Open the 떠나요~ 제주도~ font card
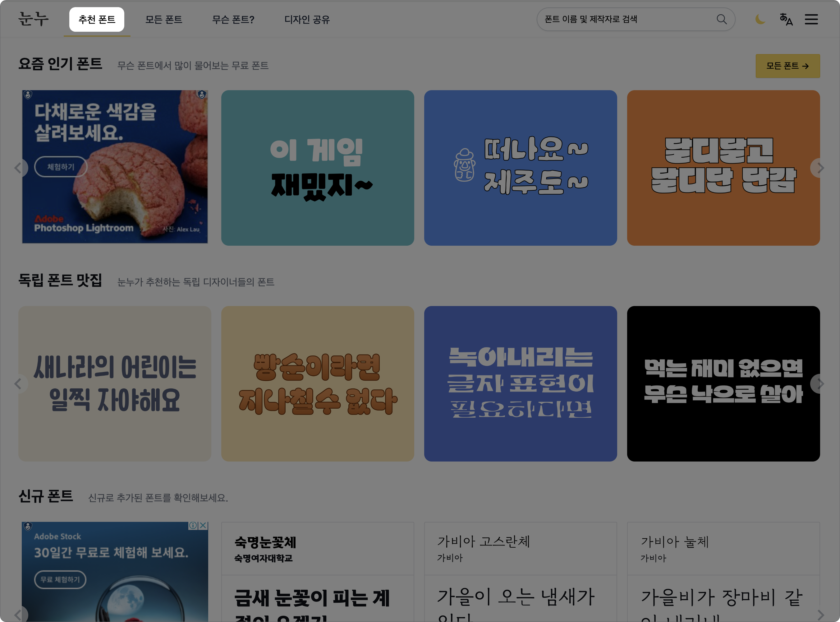Viewport: 840px width, 622px height. [520, 168]
